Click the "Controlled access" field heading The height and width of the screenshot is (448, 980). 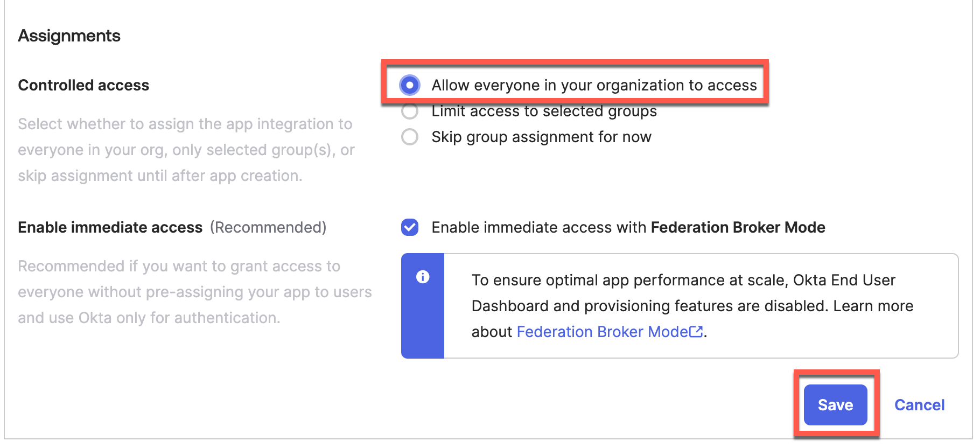(x=83, y=85)
